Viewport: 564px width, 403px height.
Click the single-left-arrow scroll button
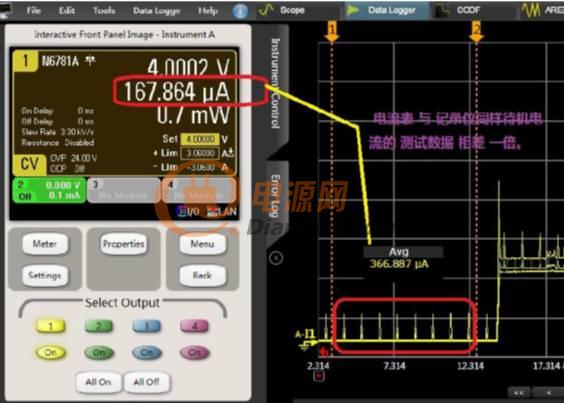(548, 393)
